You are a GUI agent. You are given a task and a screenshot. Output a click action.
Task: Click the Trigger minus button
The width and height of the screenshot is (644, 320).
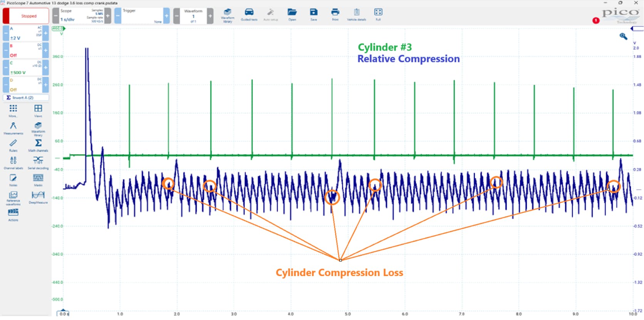point(118,16)
